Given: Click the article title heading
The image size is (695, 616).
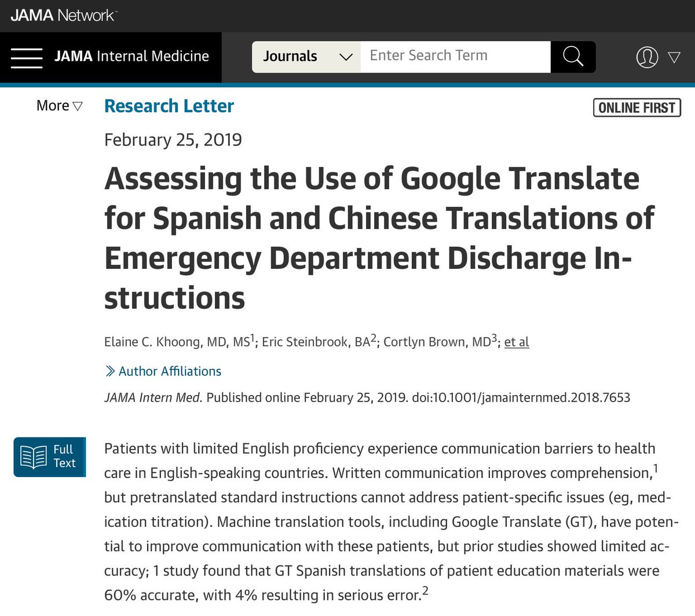Looking at the screenshot, I should click(379, 238).
